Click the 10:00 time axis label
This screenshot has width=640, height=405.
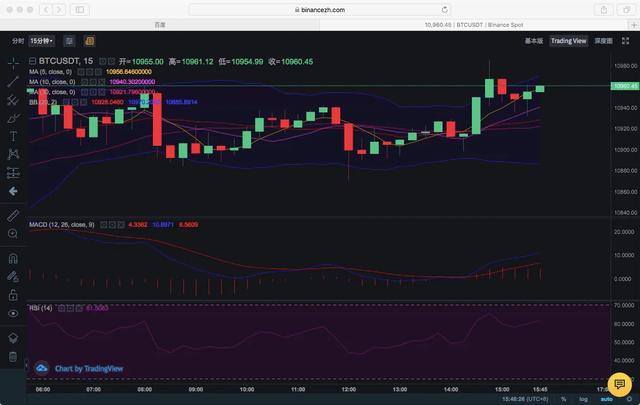point(247,389)
